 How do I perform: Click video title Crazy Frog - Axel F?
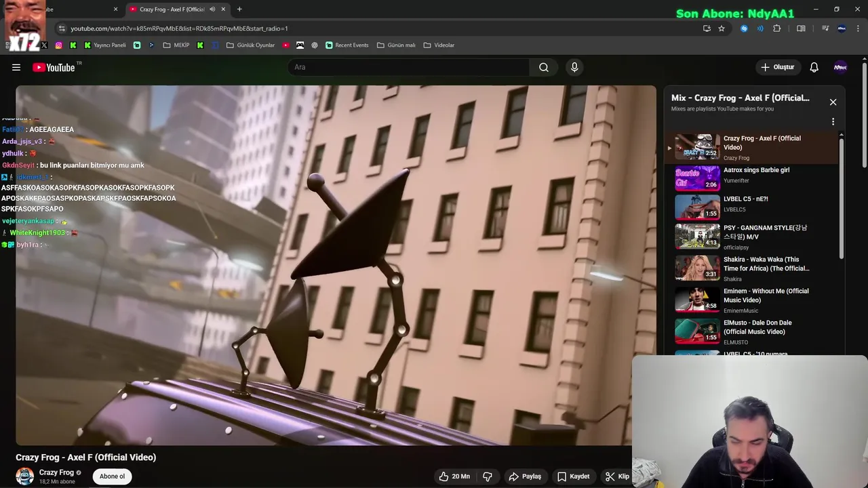86,457
